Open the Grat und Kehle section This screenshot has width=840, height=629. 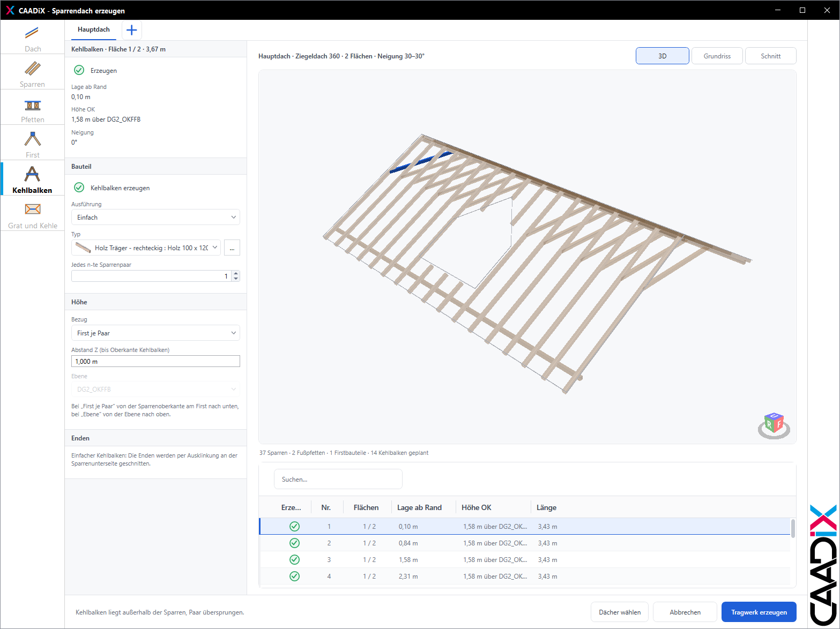32,213
